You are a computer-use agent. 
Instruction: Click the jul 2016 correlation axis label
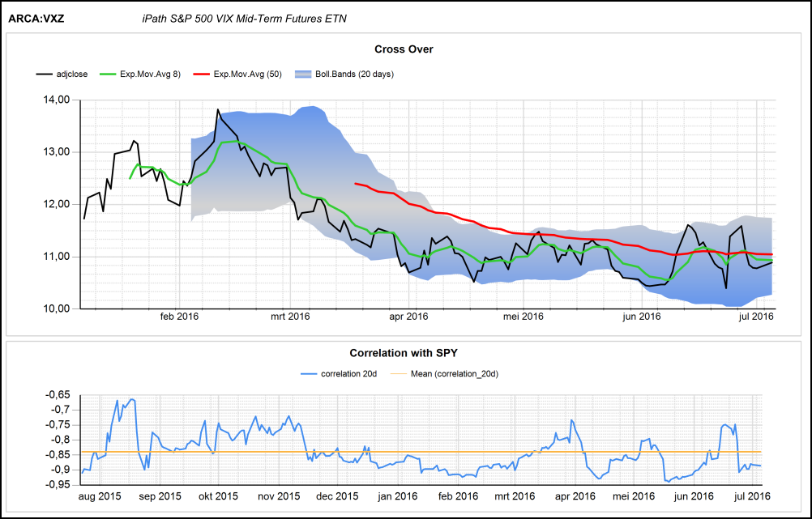point(753,496)
